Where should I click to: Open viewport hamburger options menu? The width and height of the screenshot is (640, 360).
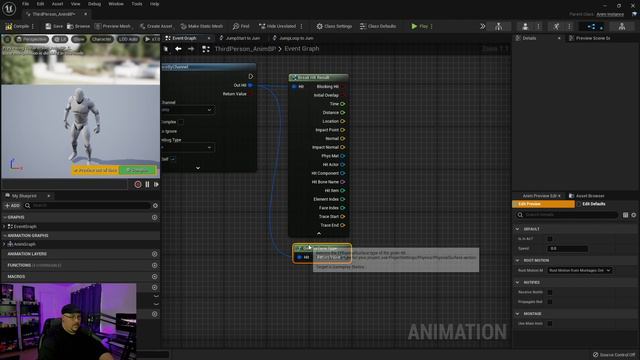tap(7, 39)
